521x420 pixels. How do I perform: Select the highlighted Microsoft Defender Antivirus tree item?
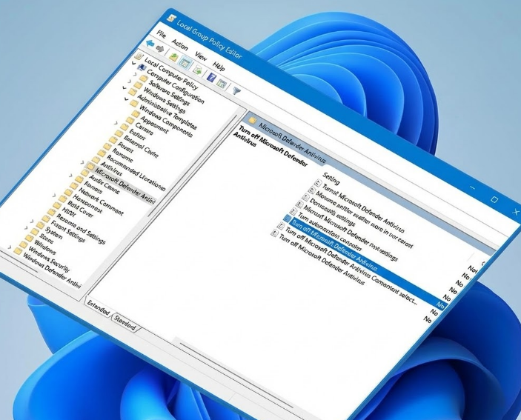[125, 184]
